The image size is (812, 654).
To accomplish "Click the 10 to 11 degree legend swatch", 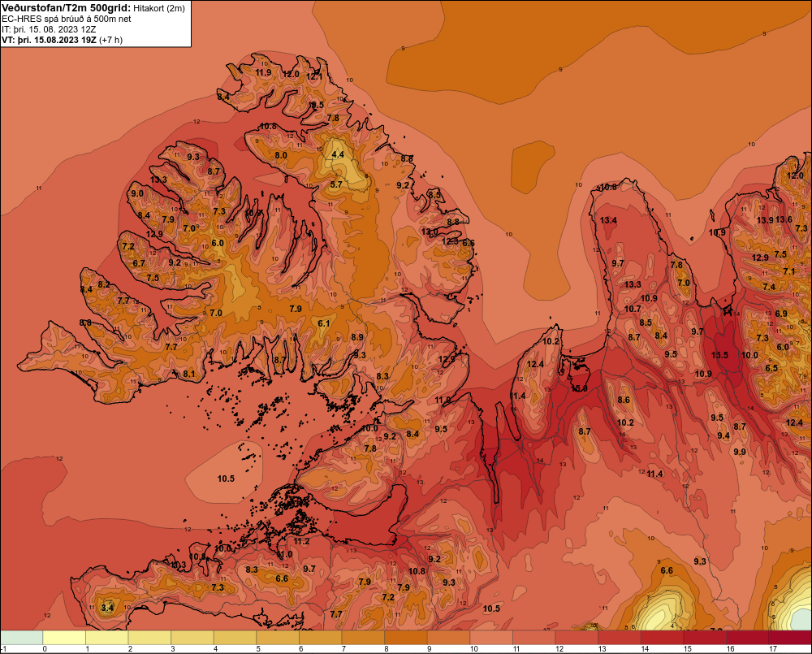I will (491, 637).
